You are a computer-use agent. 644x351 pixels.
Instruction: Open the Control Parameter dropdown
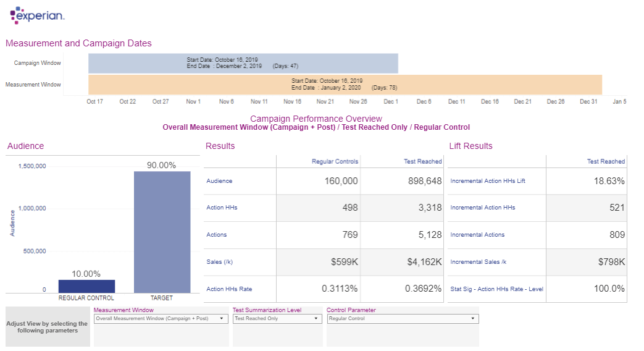pos(403,319)
